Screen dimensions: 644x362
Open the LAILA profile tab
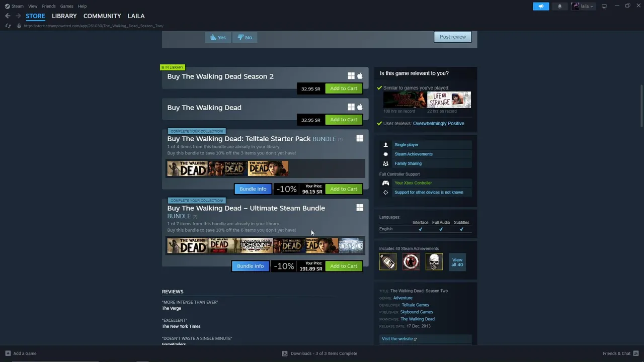pos(136,16)
